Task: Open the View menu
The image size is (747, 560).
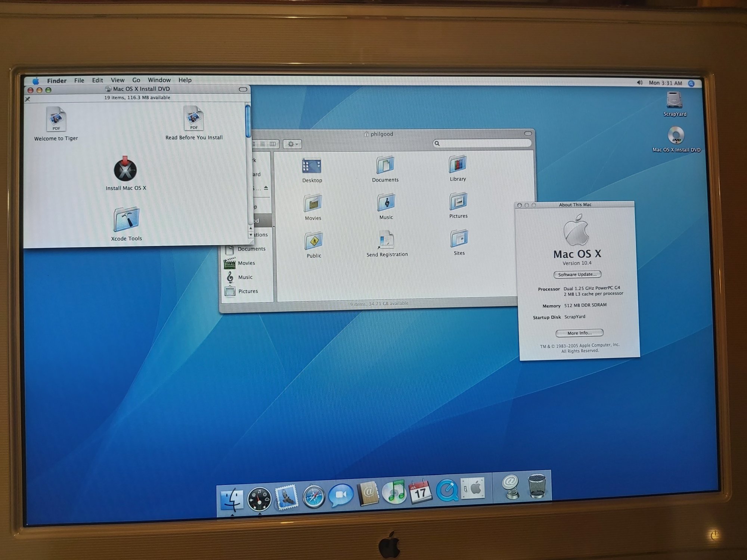Action: [x=118, y=80]
